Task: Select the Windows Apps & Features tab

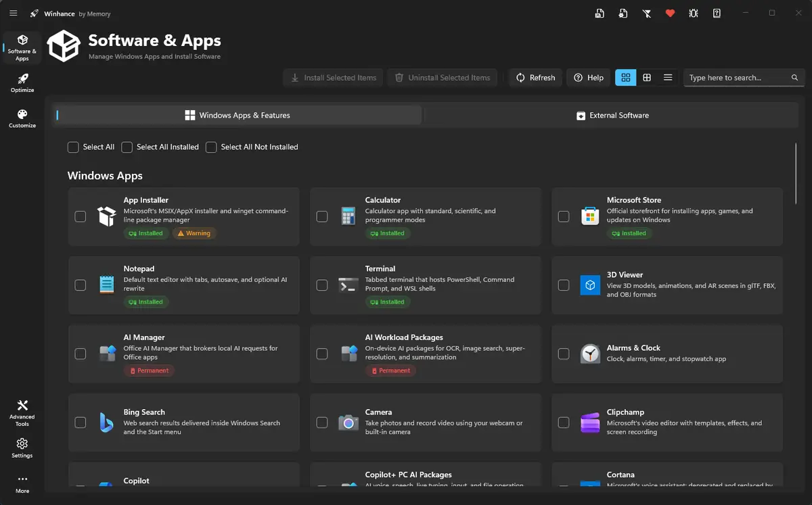Action: 238,116
